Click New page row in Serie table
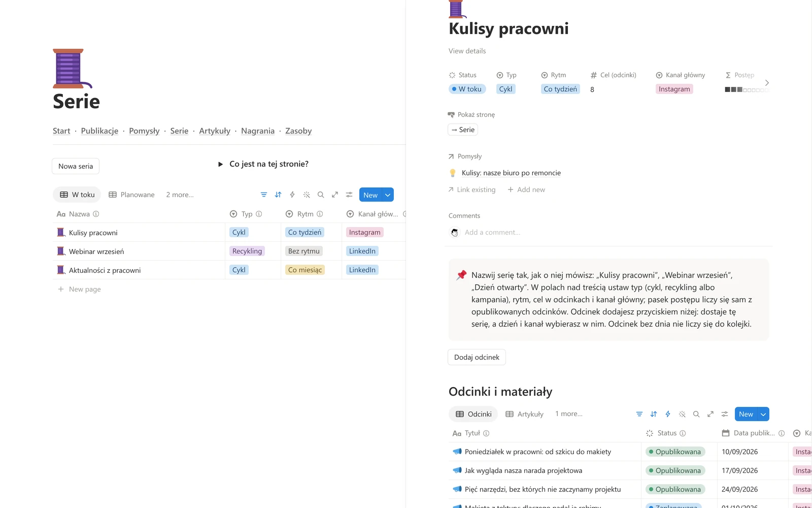This screenshot has width=812, height=508. pos(79,289)
